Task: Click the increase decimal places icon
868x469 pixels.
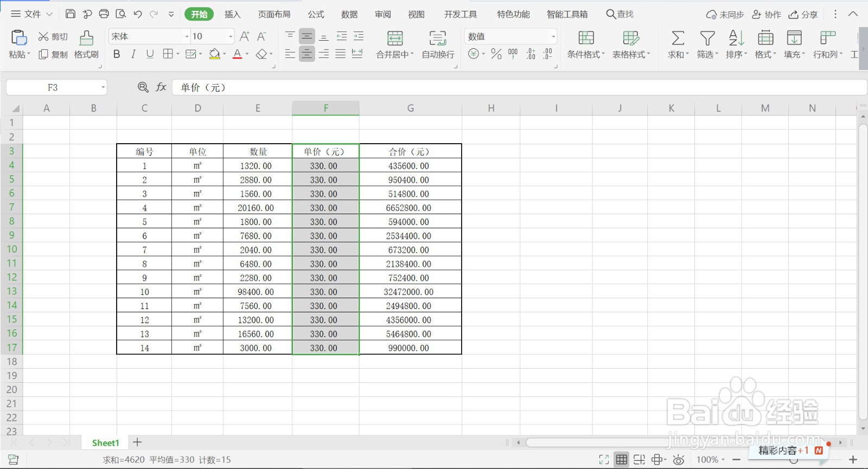Action: coord(531,54)
